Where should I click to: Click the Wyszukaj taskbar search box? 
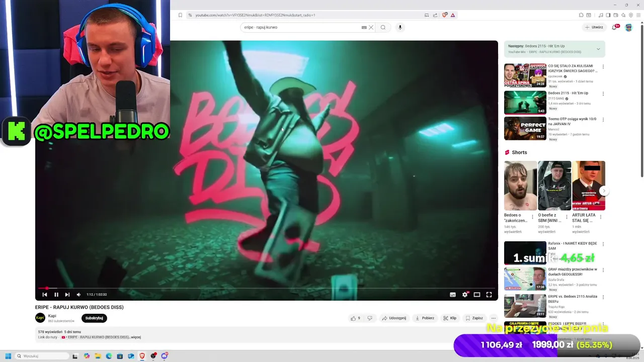(x=42, y=356)
